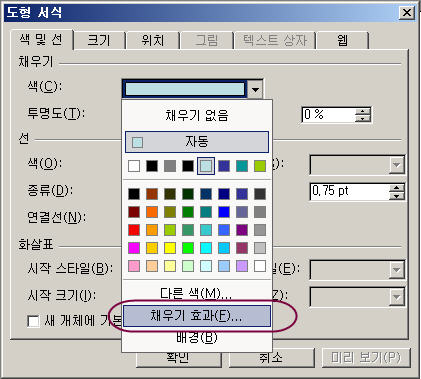421x379 pixels.
Task: Choose the bright green color swatch
Action: [x=188, y=248]
